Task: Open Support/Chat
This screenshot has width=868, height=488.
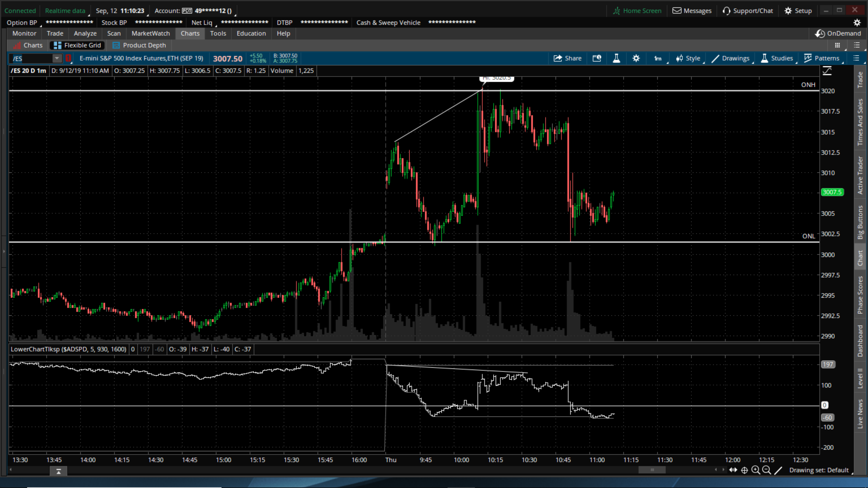Action: click(x=748, y=11)
